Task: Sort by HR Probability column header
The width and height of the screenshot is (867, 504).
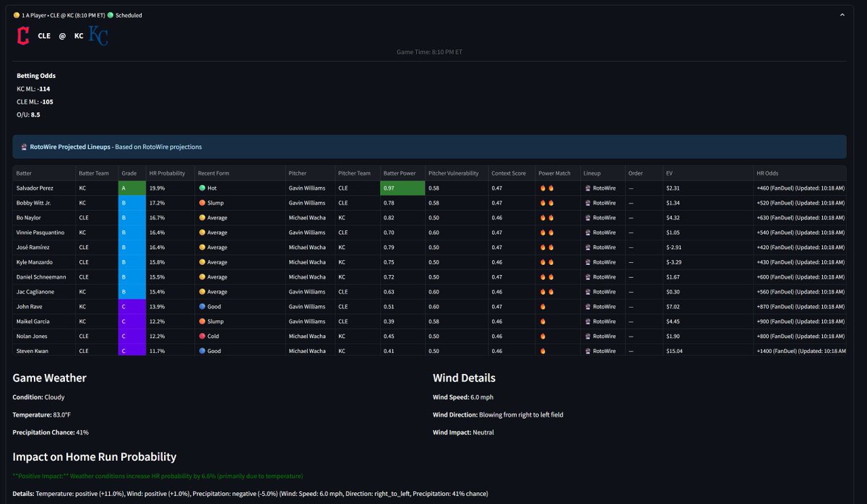Action: [x=170, y=173]
